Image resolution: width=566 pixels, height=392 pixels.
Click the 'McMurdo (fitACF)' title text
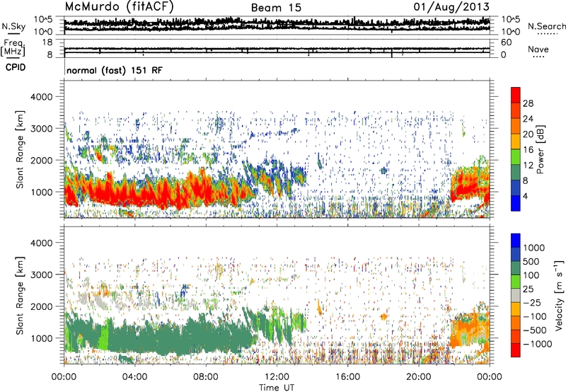tap(119, 7)
